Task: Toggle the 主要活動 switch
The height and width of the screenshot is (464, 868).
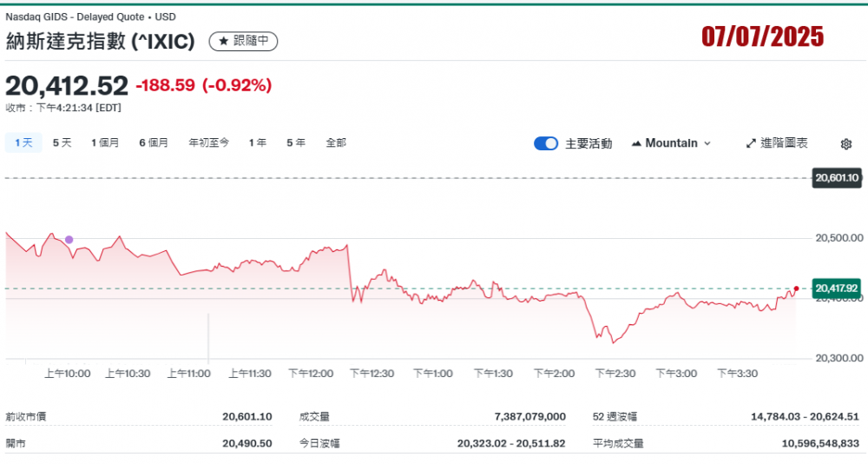Action: point(546,143)
